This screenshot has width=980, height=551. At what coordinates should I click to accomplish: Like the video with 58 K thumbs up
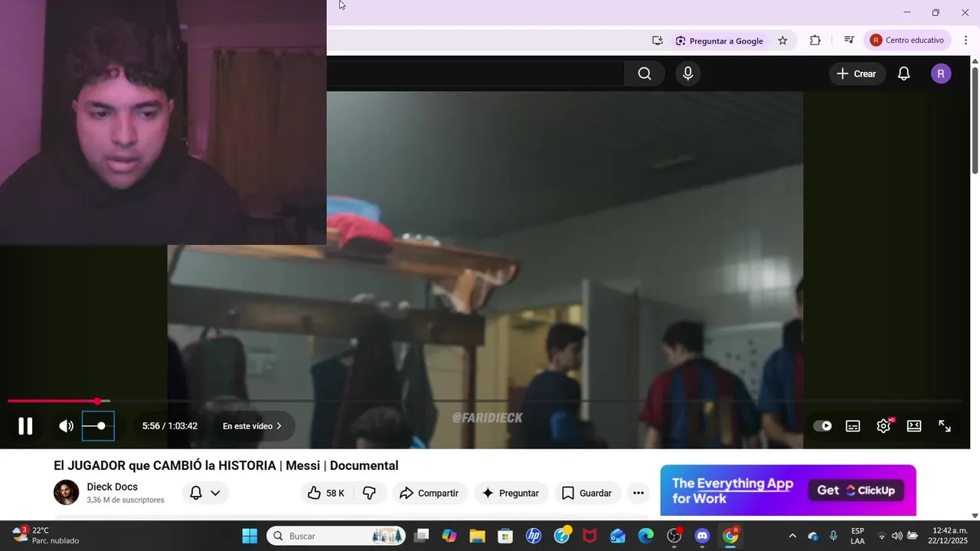coord(326,493)
